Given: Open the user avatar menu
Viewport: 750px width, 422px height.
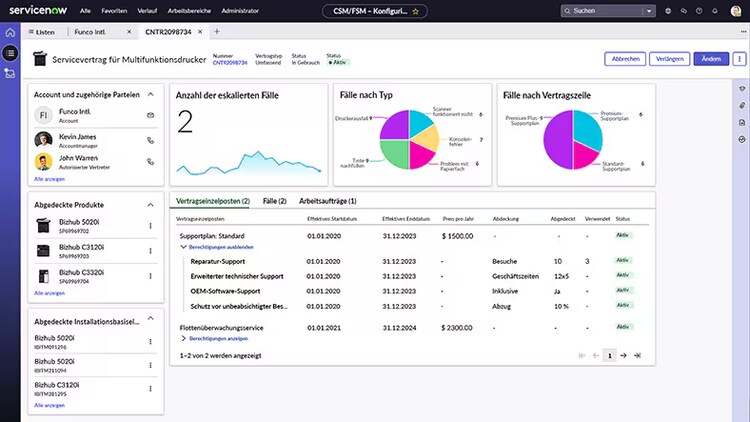Looking at the screenshot, I should click(736, 11).
